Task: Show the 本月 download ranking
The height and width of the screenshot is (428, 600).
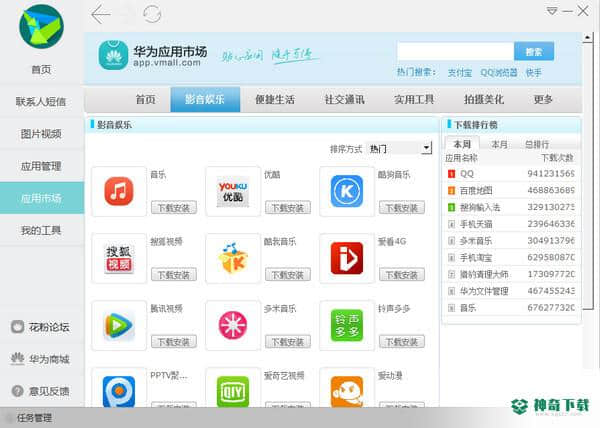Action: pos(499,144)
